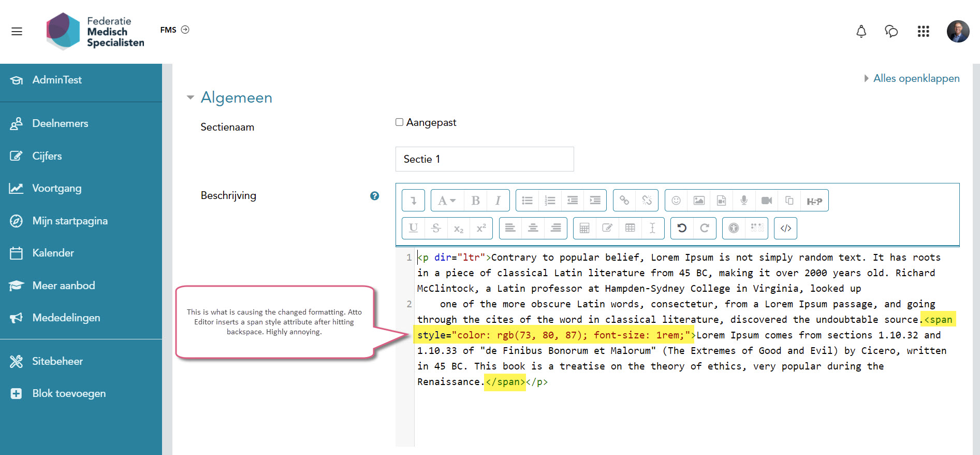Image resolution: width=980 pixels, height=455 pixels.
Task: Outdent the selected paragraph
Action: click(x=573, y=201)
